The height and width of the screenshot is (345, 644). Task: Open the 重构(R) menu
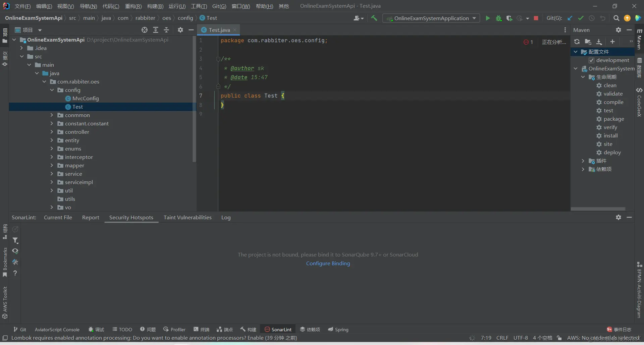pos(133,6)
